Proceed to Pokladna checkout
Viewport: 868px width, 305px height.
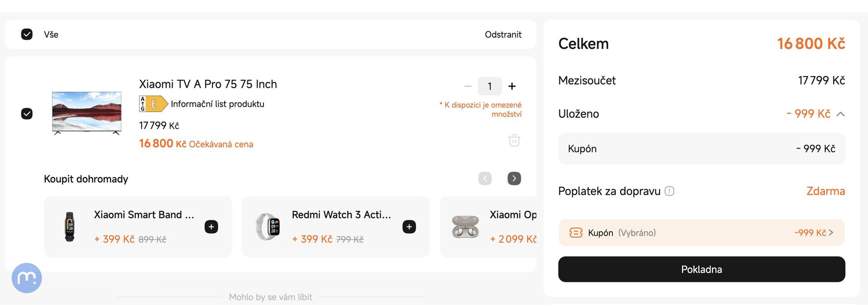(701, 270)
